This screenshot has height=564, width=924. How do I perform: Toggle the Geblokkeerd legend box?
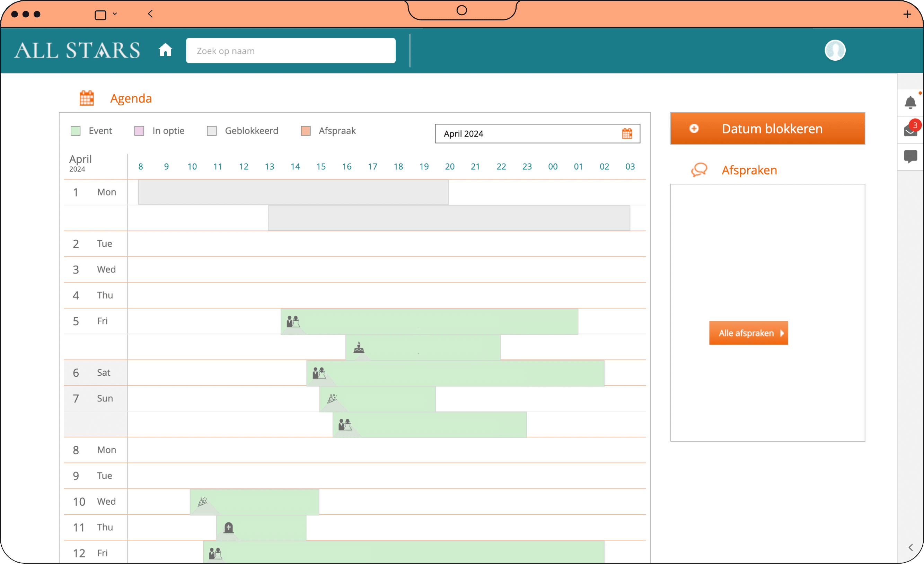(212, 131)
